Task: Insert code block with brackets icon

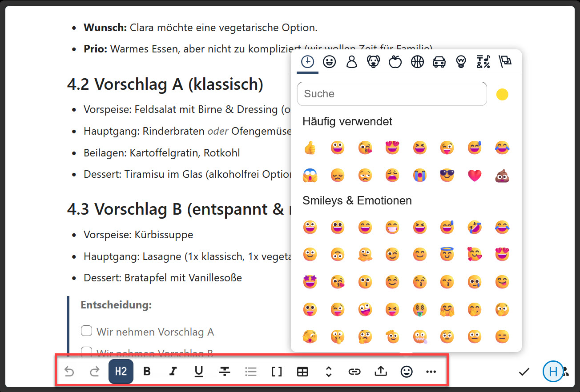Action: 277,372
